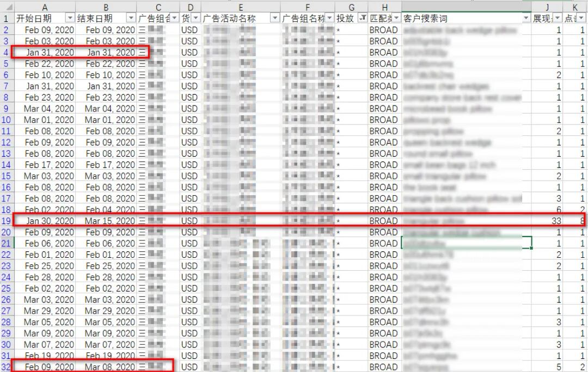588x372 pixels.
Task: Click the USD cell in row 19
Action: [x=191, y=221]
